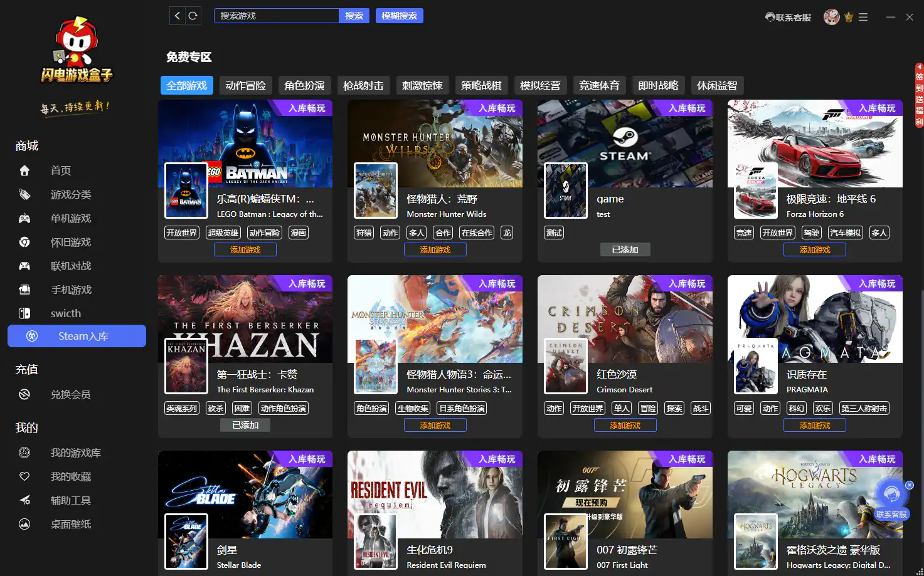Screen dimensions: 924x576
Task: Add PRAGMATA with 添加游戏
Action: click(815, 425)
